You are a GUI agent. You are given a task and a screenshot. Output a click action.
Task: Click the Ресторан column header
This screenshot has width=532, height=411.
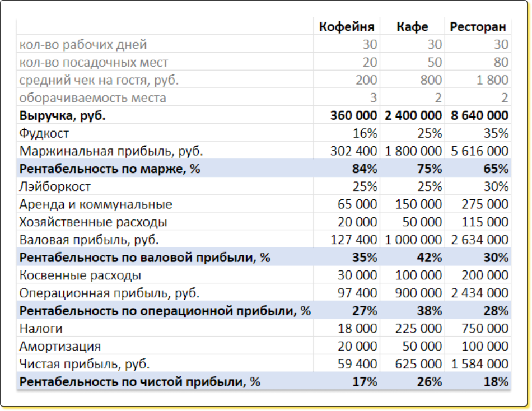478,26
